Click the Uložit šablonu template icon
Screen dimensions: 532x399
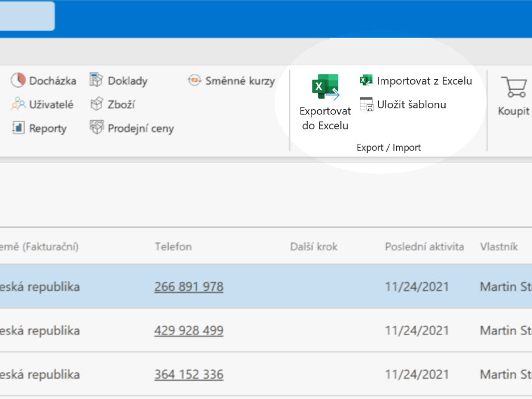tap(367, 104)
